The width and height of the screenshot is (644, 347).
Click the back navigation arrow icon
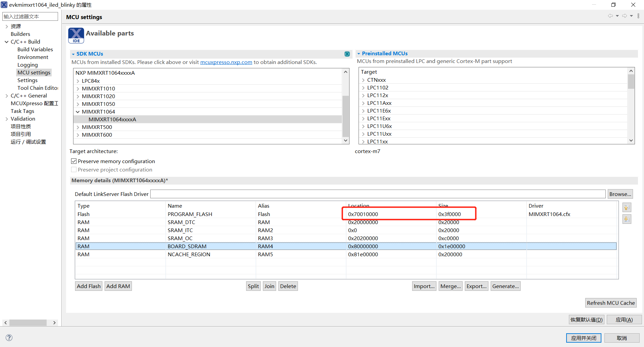(610, 16)
